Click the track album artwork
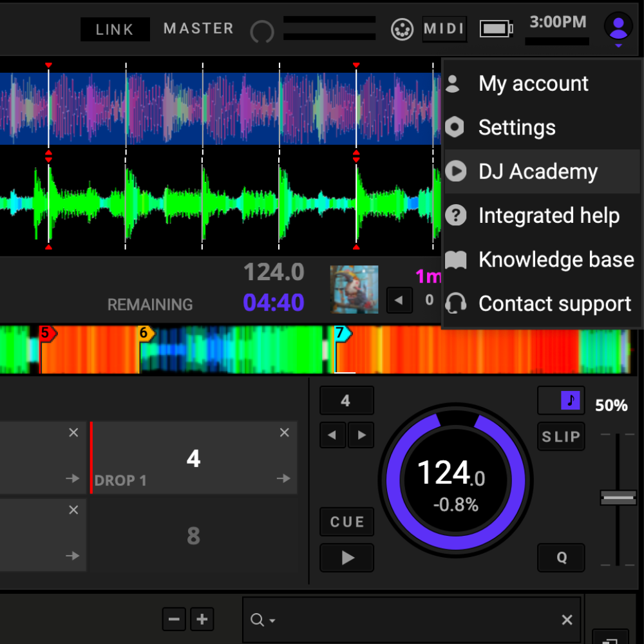Screen dimensions: 644x644 [x=354, y=289]
